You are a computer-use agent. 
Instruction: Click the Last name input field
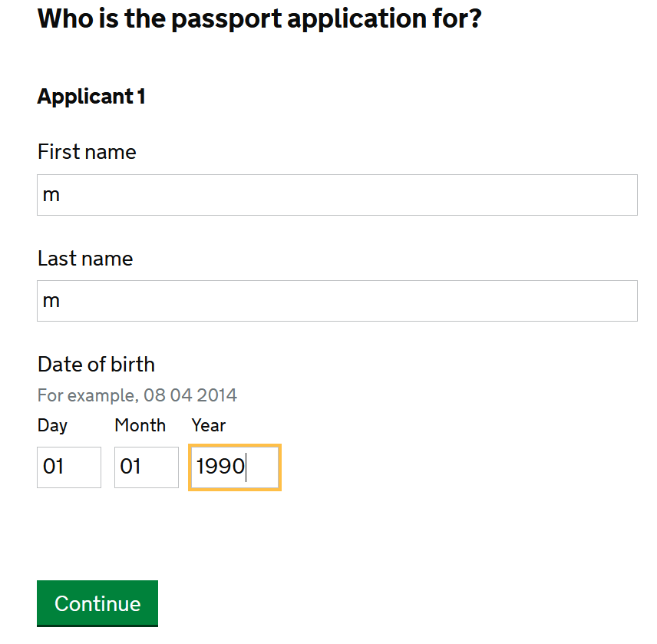point(337,301)
